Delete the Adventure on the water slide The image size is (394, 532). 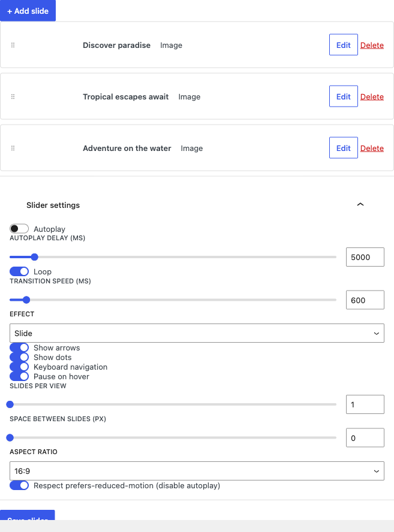[x=372, y=148]
